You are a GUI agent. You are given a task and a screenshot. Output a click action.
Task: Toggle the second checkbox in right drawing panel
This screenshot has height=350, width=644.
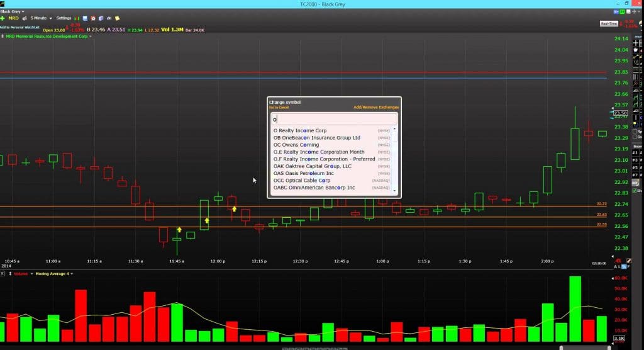(x=635, y=137)
